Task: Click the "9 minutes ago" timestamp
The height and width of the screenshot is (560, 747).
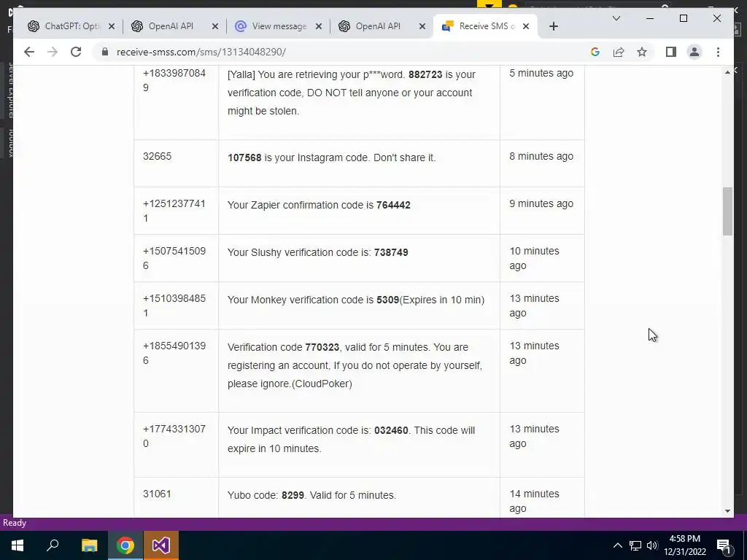Action: (x=541, y=204)
